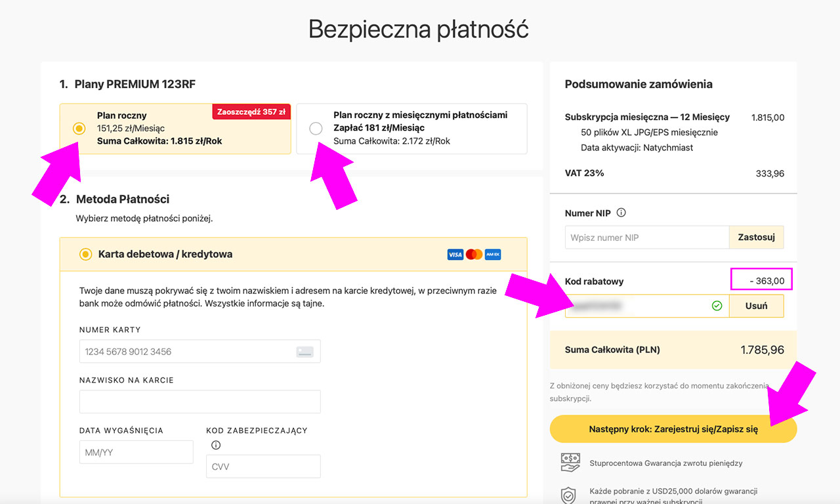The image size is (840, 504).
Task: Click Następny krok: Zarejestruj się/Zapisz się
Action: [x=673, y=429]
